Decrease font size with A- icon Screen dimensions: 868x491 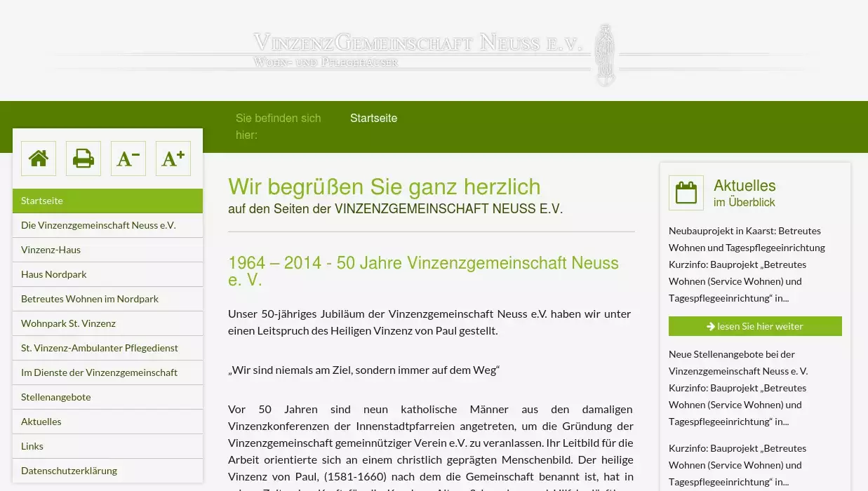point(128,159)
